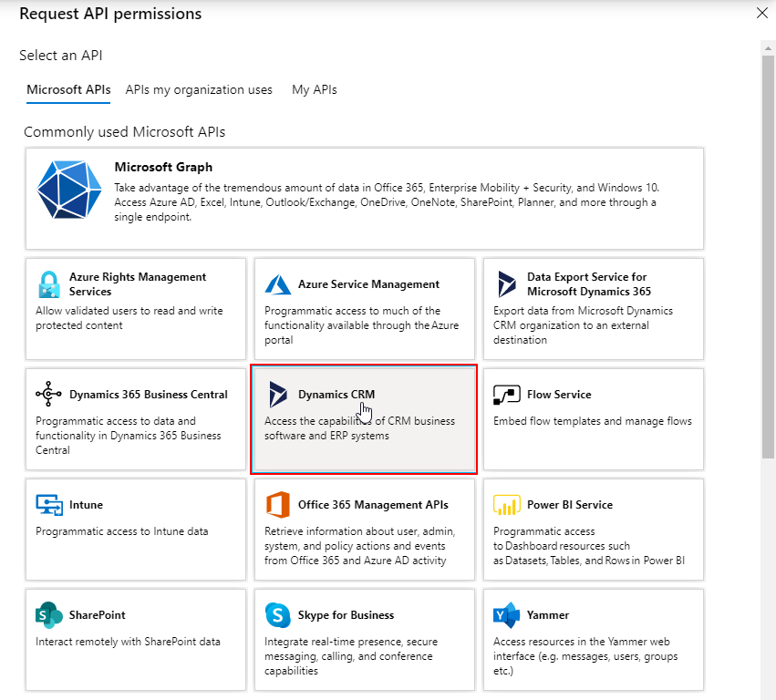Click the vertical scrollbar thumb
Screen dimensions: 776x700
click(768, 256)
